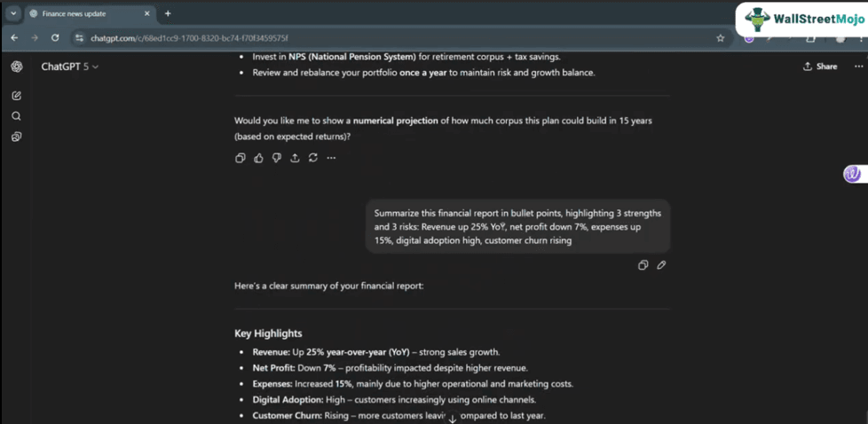Click the Share button in header
This screenshot has width=868, height=424.
819,67
